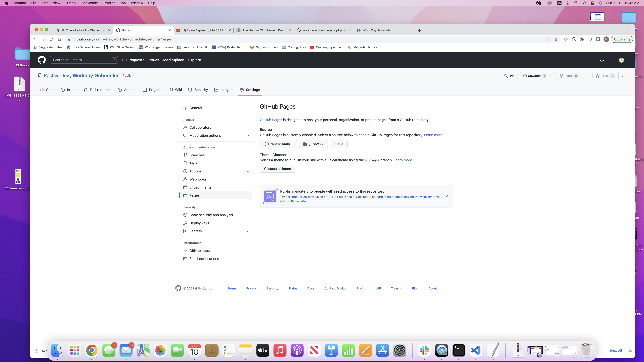Dismiss the Publish privately banner

click(x=447, y=196)
